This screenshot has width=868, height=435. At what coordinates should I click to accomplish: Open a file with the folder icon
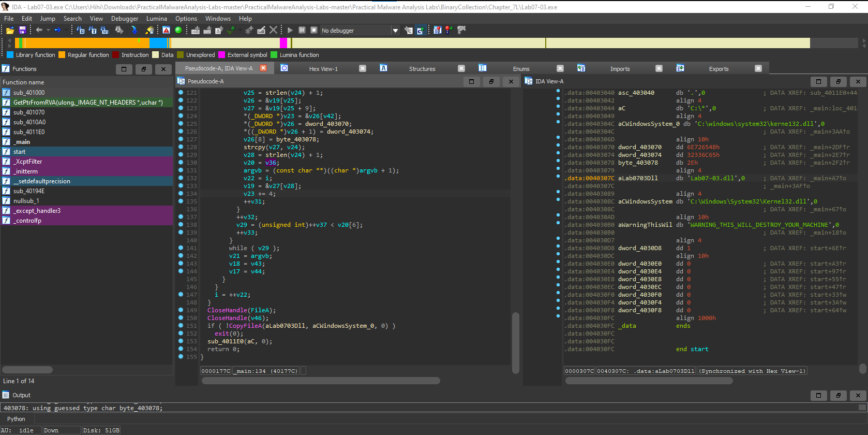click(10, 31)
